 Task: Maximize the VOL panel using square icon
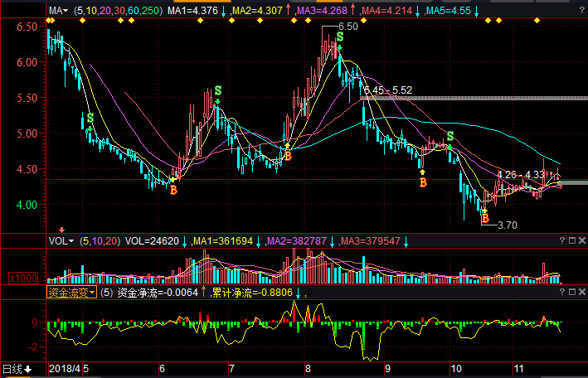click(x=571, y=240)
